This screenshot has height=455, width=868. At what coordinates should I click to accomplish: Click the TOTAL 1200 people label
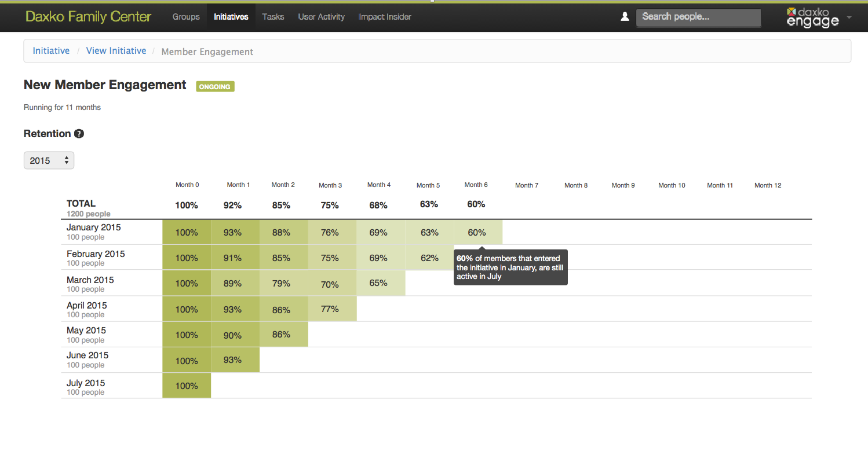[88, 208]
